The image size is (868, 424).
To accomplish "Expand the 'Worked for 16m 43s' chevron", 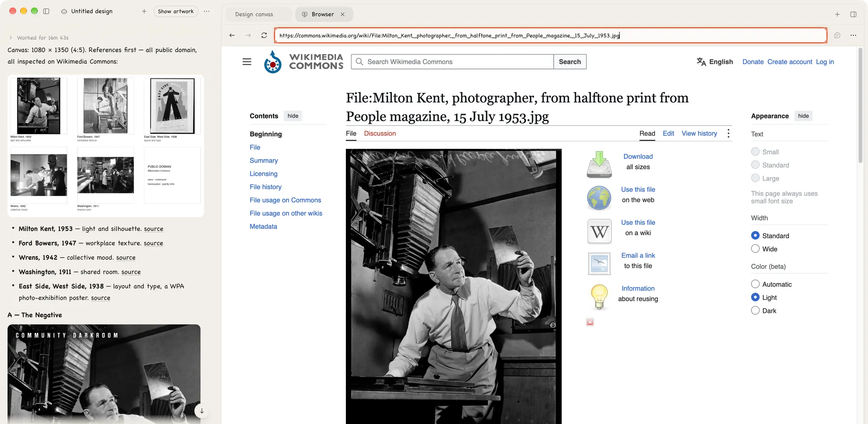I will click(x=11, y=38).
